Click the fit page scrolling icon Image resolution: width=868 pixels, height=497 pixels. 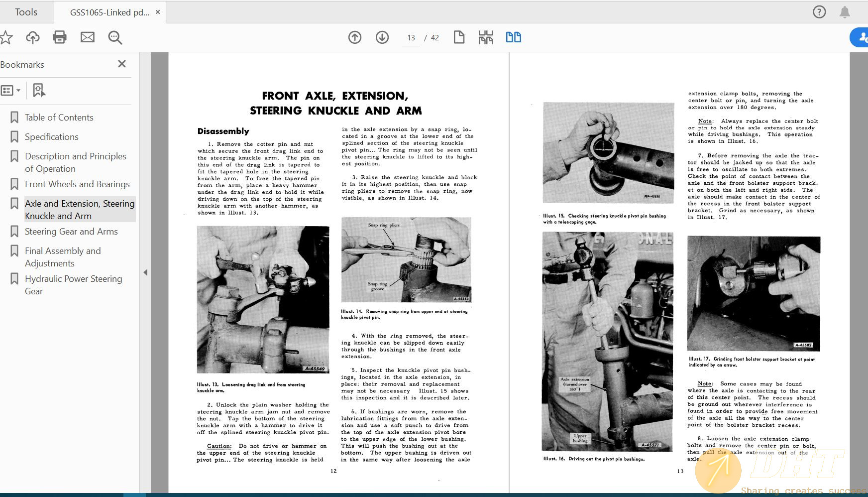pos(486,37)
